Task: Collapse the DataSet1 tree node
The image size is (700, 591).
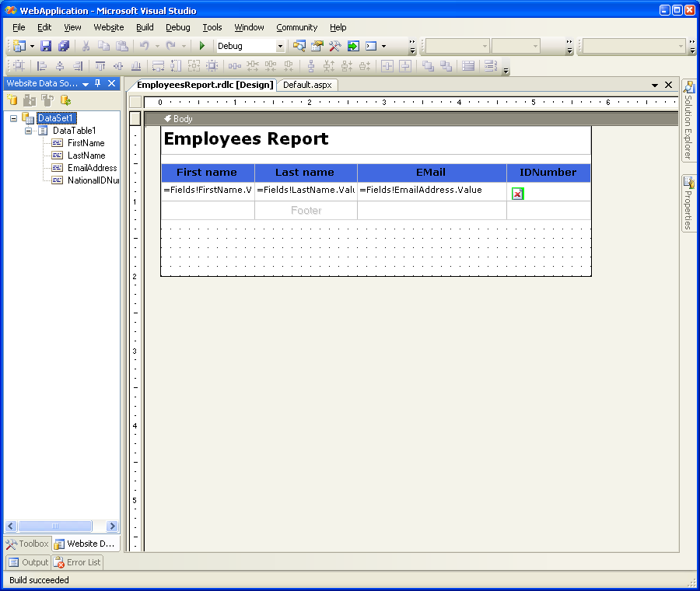Action: coord(14,118)
